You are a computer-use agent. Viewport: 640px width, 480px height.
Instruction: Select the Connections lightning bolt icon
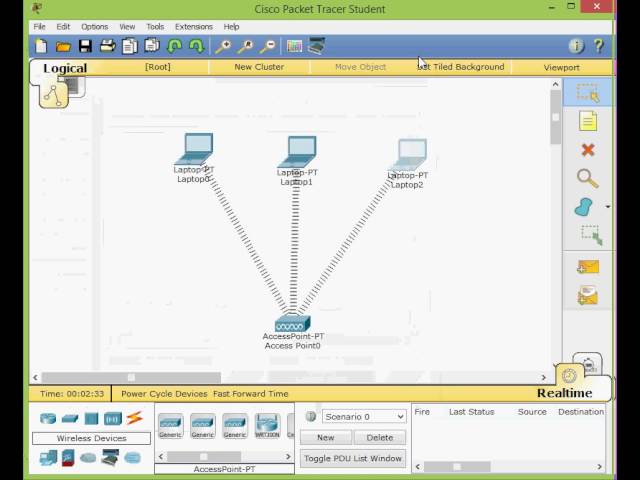click(x=134, y=418)
